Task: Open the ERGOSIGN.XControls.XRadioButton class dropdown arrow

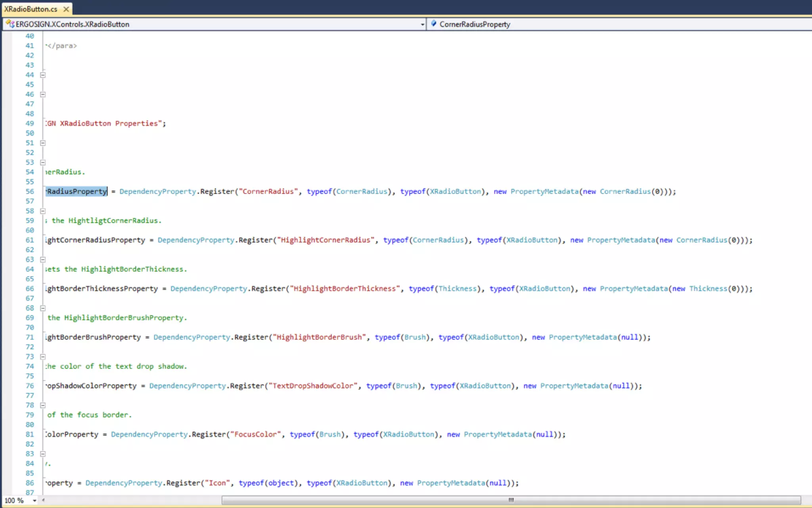Action: point(422,24)
